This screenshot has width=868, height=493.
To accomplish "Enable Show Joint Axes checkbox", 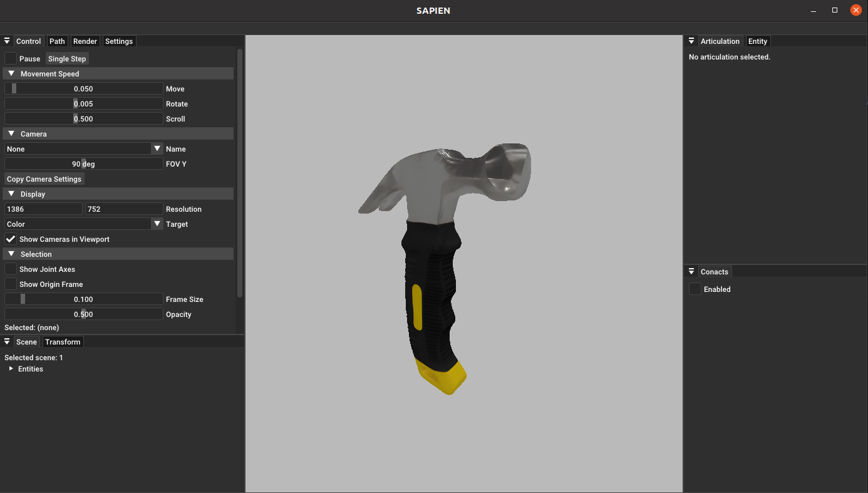I will tap(11, 269).
